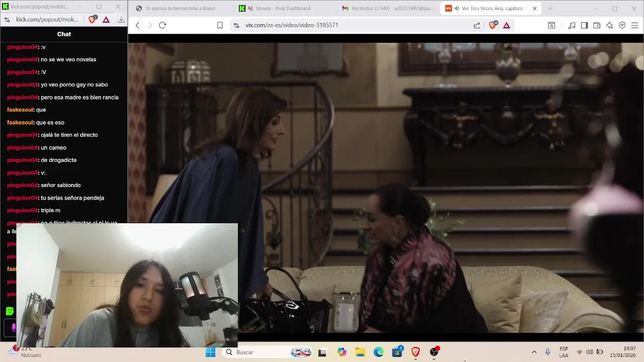Switch to Brave from the taskbar
This screenshot has width=644, height=362.
tap(416, 352)
